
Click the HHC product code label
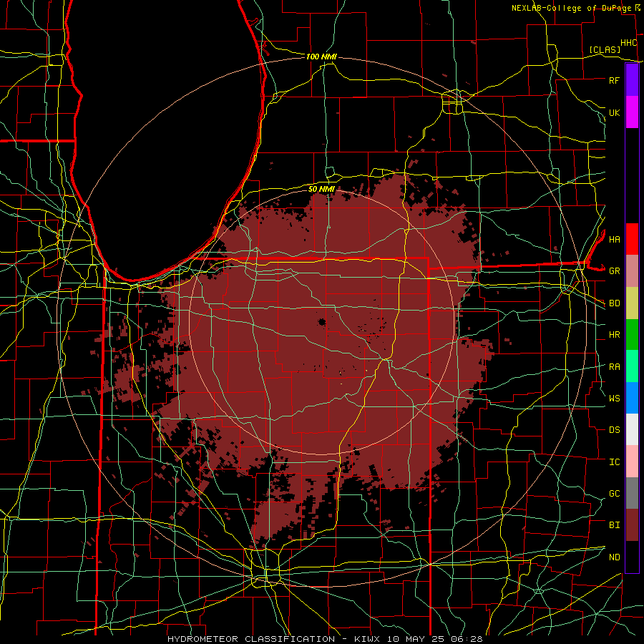tap(629, 43)
